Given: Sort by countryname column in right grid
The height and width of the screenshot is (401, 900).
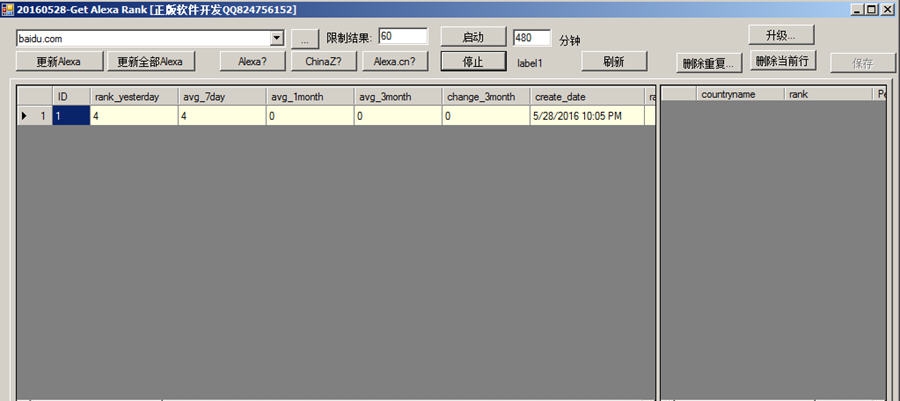Looking at the screenshot, I should [x=740, y=94].
